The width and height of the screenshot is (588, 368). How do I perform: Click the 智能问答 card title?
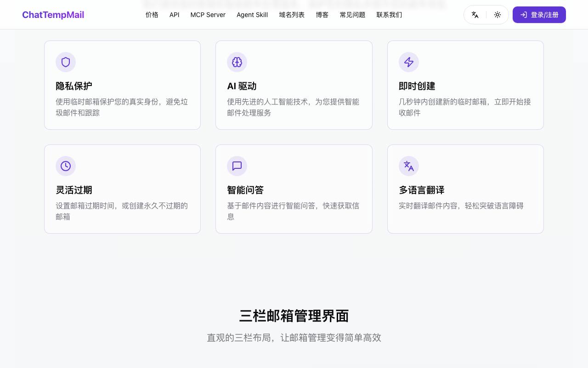tap(245, 190)
